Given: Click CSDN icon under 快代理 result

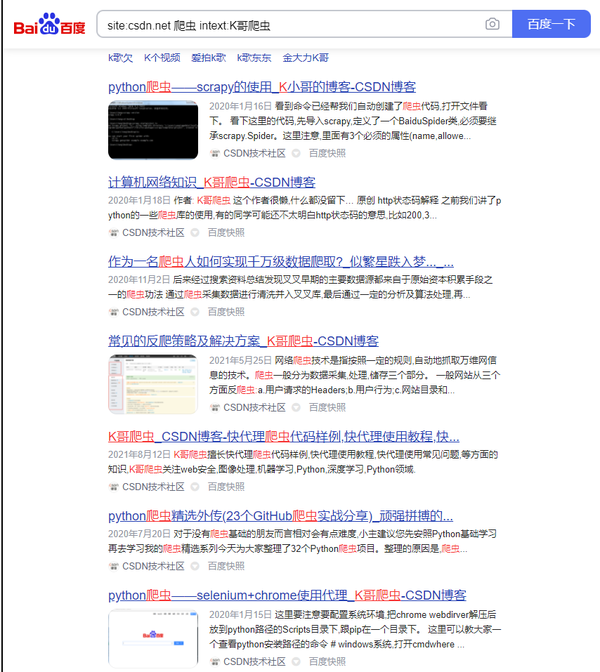Looking at the screenshot, I should coord(114,487).
